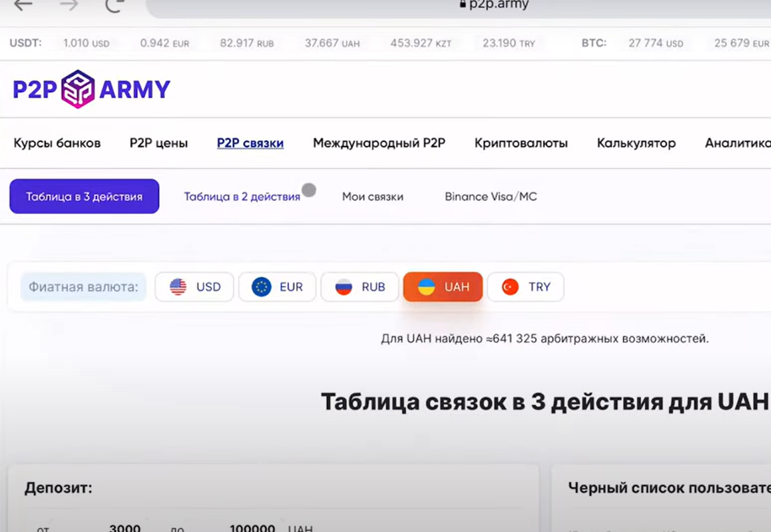Click the 0.942 EUR rate in ticker
771x532 pixels.
pyautogui.click(x=165, y=43)
